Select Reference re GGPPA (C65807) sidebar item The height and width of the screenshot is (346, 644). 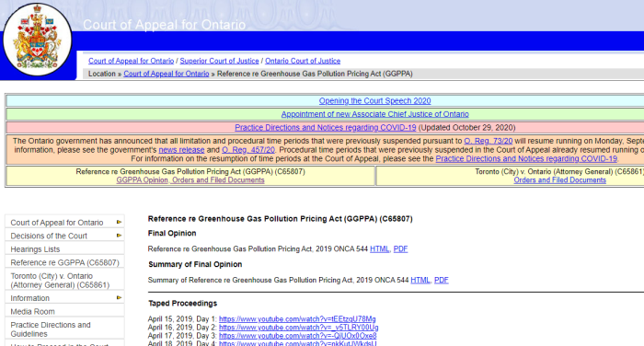click(x=64, y=262)
